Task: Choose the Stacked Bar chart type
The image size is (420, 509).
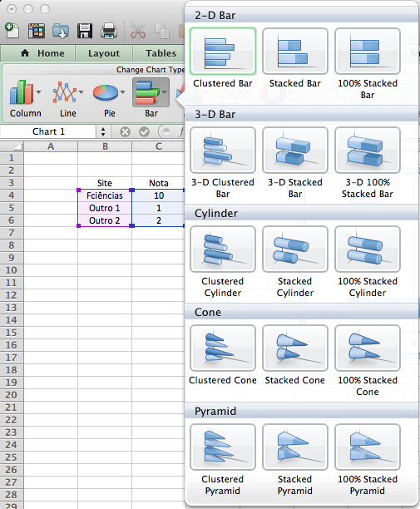Action: point(295,52)
